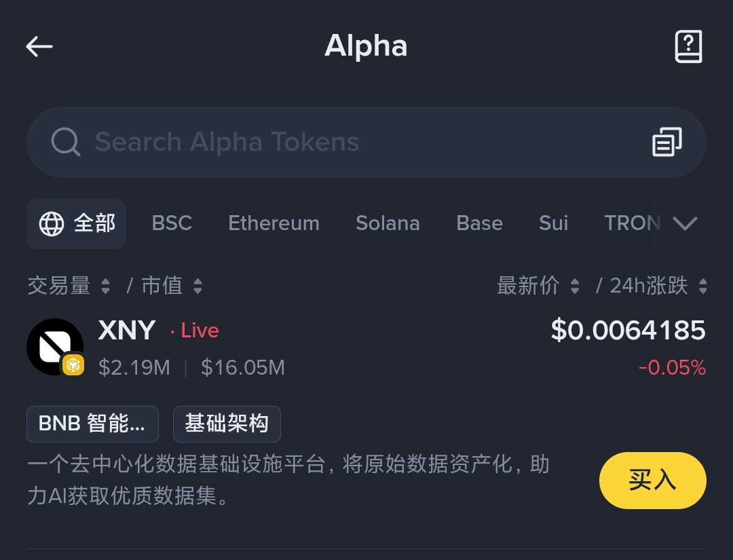This screenshot has height=560, width=733.
Task: Tap the XNY token logo
Action: coord(54,347)
